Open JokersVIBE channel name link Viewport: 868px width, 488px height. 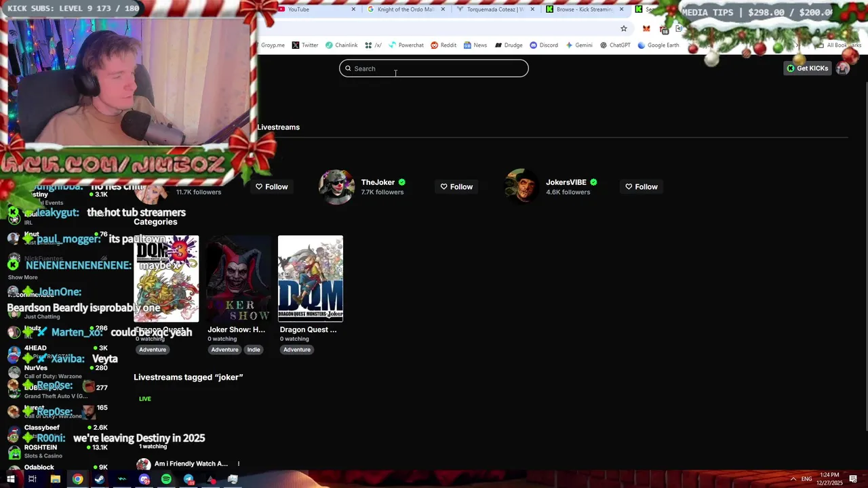tap(566, 182)
